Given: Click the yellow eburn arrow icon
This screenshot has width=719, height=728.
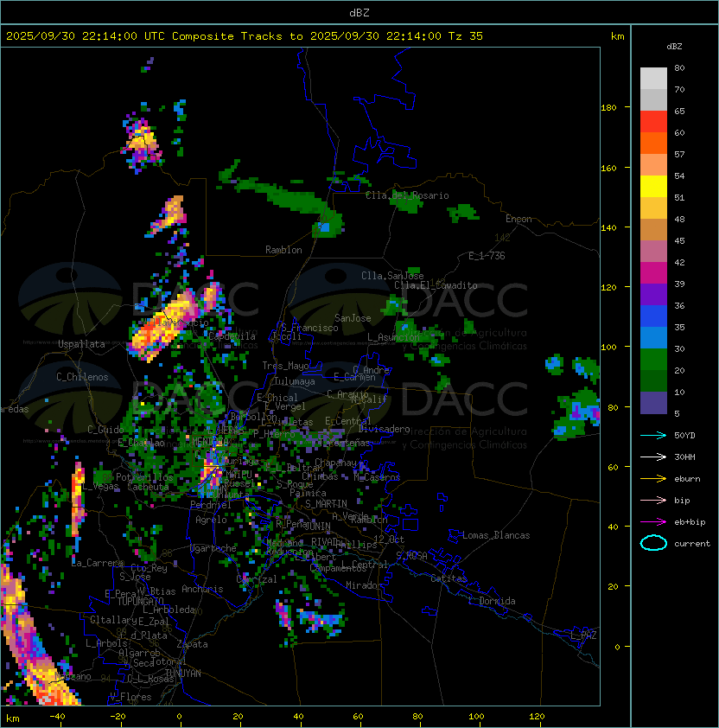Looking at the screenshot, I should click(653, 479).
